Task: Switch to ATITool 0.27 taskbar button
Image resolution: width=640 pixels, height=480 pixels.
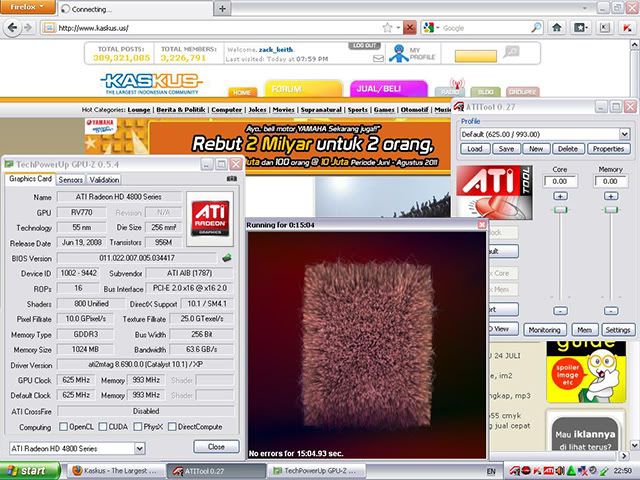Action: (x=216, y=471)
